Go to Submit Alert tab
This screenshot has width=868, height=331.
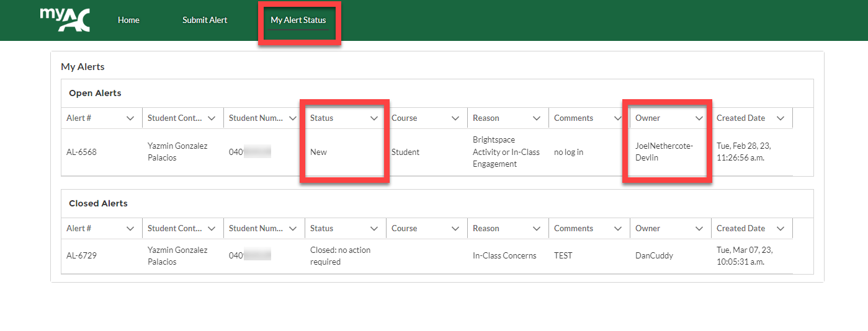pos(205,20)
